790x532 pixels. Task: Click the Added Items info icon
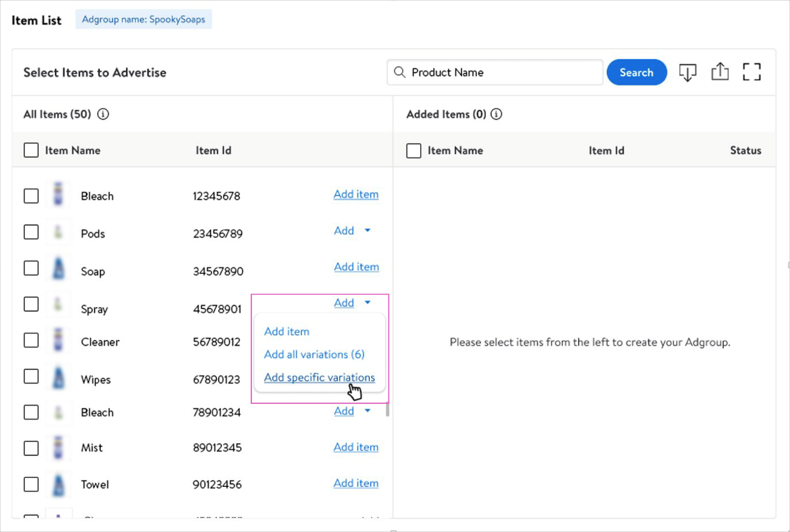coord(496,114)
